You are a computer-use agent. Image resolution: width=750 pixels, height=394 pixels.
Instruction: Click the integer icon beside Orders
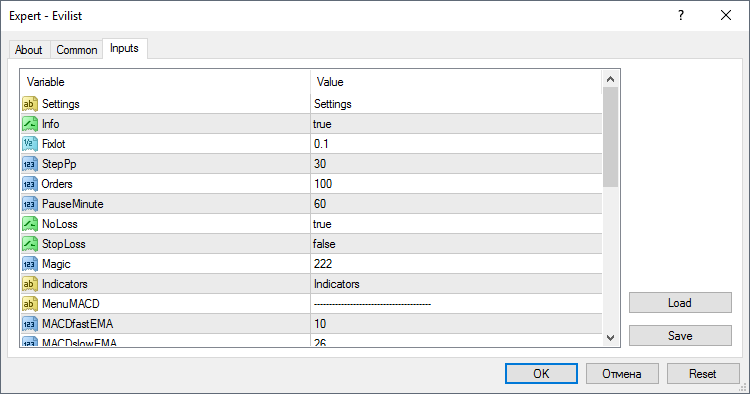(30, 184)
